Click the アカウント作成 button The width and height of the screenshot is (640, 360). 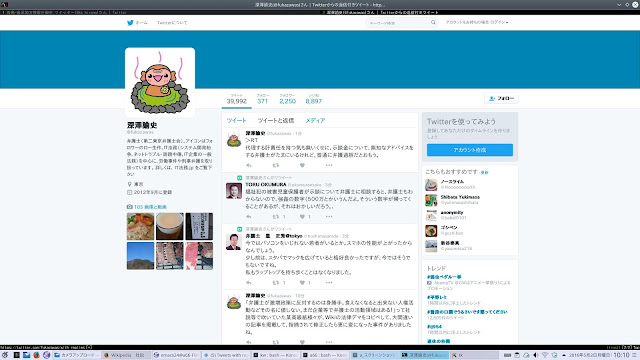470,150
